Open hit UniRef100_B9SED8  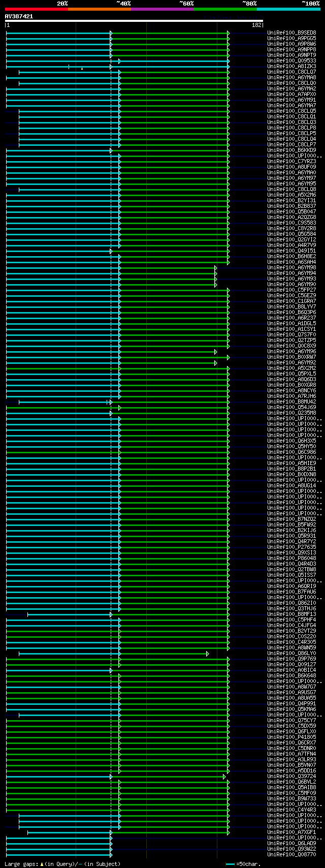click(291, 33)
